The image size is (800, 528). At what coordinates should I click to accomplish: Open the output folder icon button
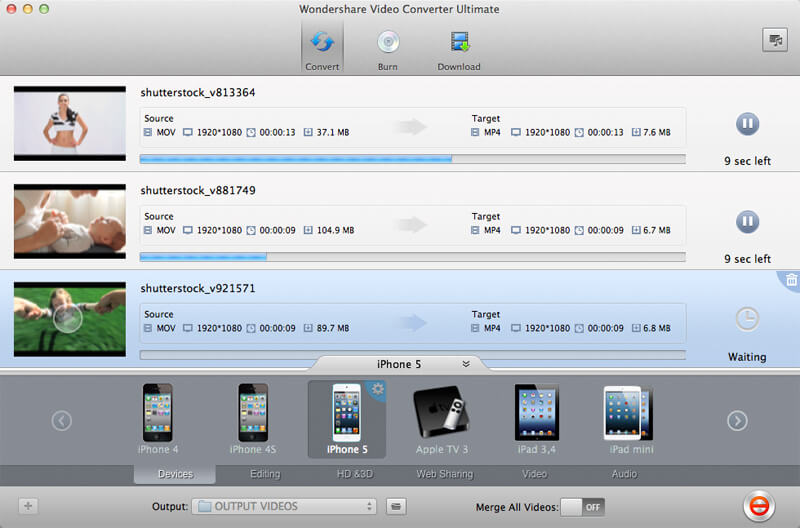coord(397,506)
